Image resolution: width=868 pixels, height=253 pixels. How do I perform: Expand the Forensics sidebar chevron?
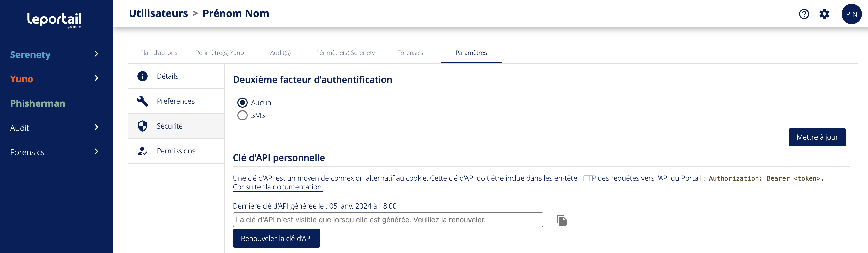click(x=96, y=151)
